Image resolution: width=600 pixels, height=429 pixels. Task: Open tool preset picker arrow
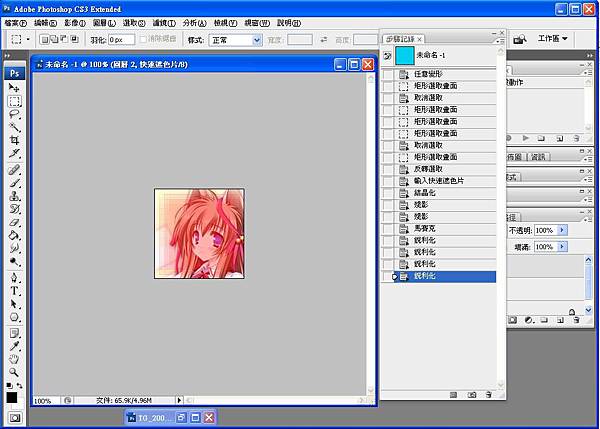28,39
